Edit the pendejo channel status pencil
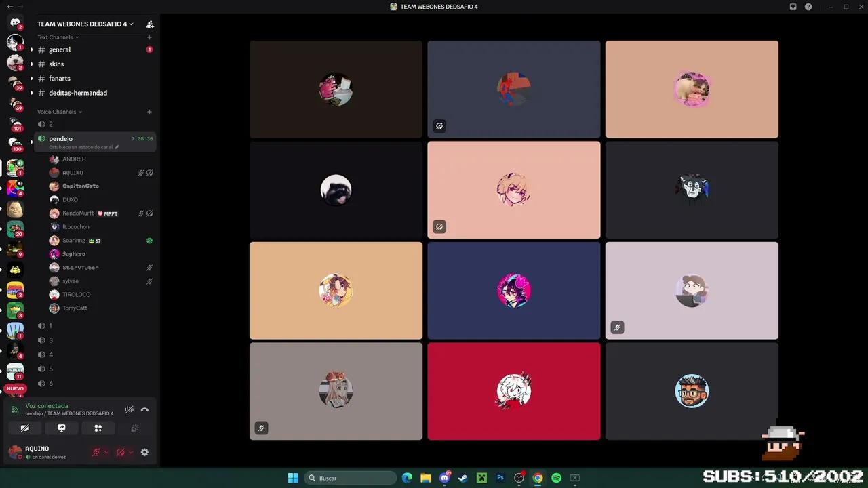Viewport: 868px width, 488px height. pos(117,147)
